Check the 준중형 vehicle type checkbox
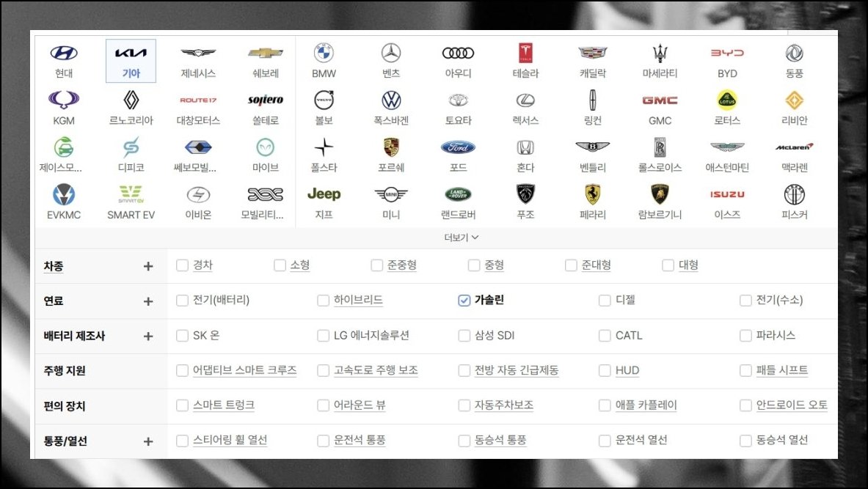The height and width of the screenshot is (489, 868). 377,265
